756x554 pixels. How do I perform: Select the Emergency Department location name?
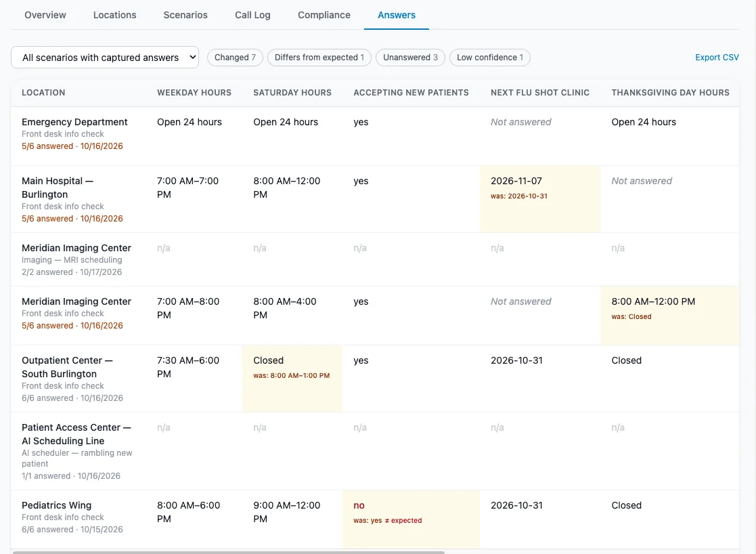coord(74,122)
